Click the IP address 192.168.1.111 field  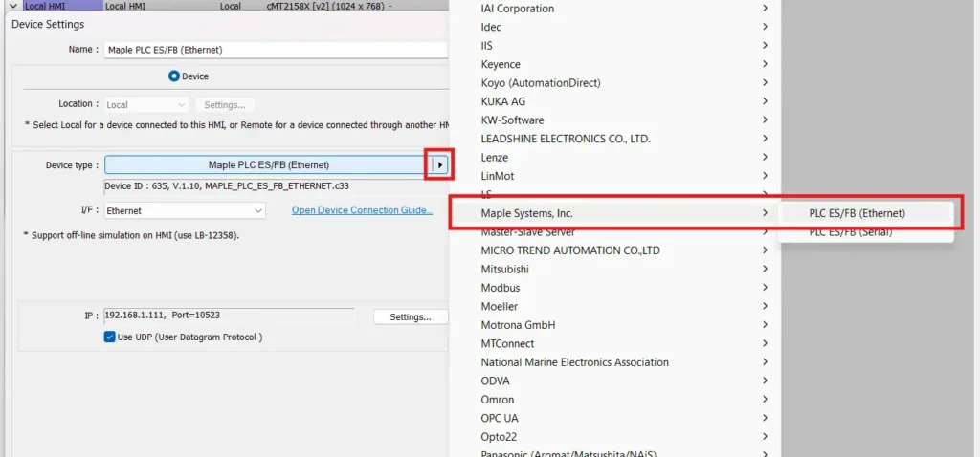[x=229, y=316]
